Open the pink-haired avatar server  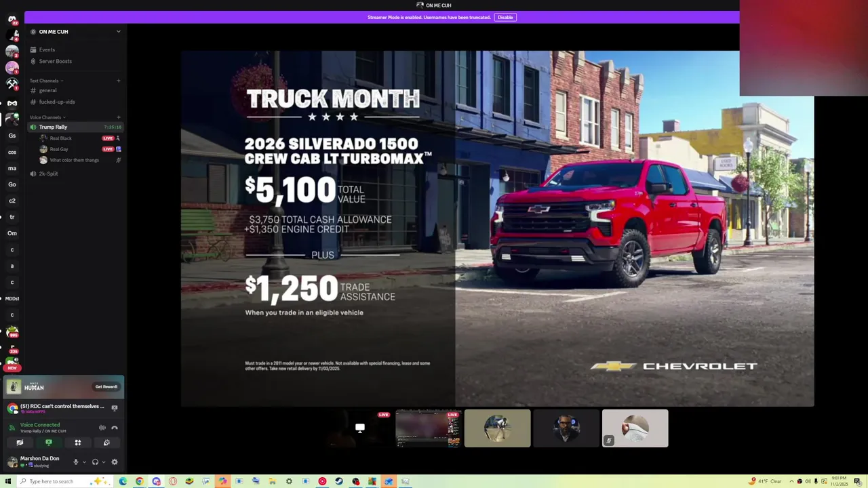point(12,68)
